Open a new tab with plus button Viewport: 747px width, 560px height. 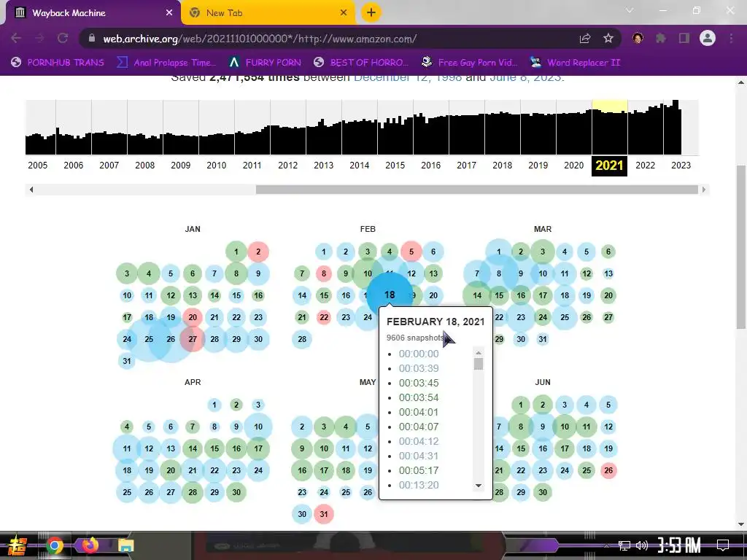coord(371,12)
